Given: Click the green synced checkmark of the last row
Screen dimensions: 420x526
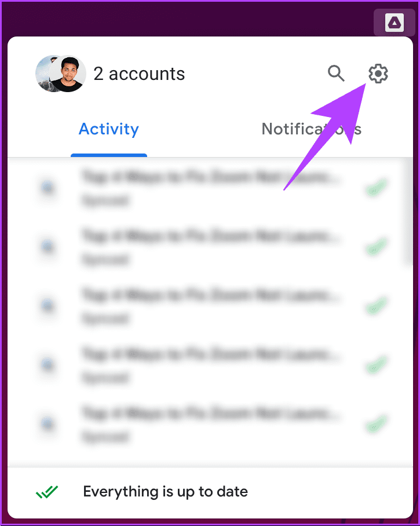Looking at the screenshot, I should click(376, 423).
